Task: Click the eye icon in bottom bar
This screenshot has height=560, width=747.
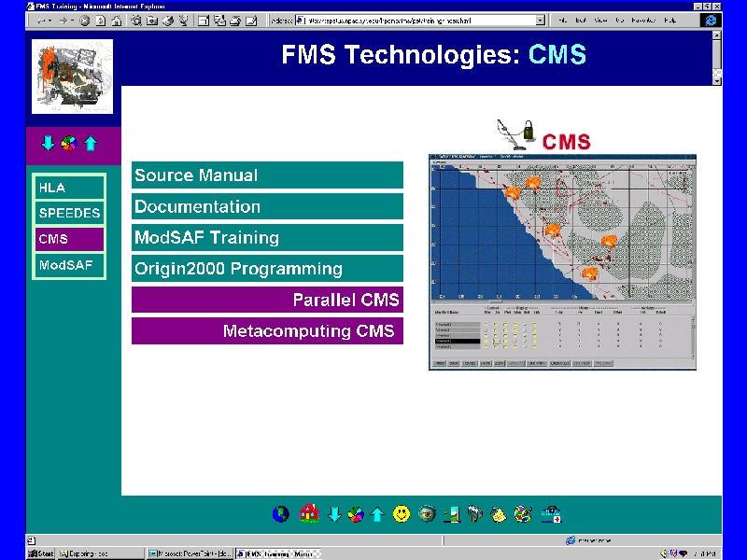Action: point(427,514)
